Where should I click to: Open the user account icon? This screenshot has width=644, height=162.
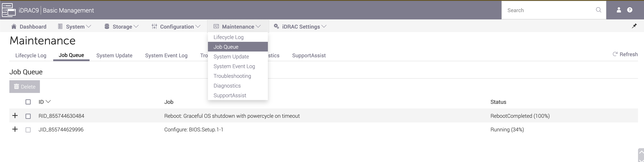[x=619, y=10]
